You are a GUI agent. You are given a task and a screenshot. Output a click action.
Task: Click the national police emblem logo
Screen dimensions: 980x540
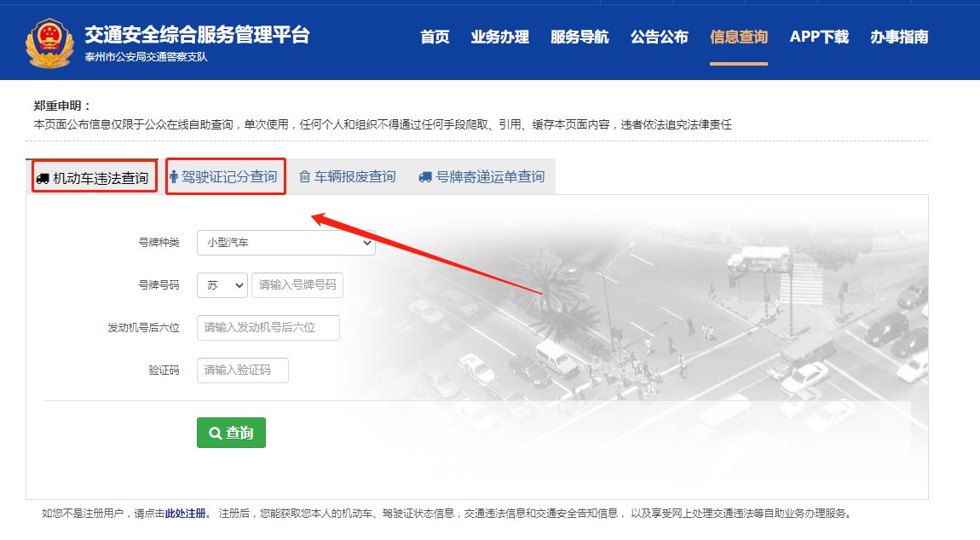click(x=49, y=43)
